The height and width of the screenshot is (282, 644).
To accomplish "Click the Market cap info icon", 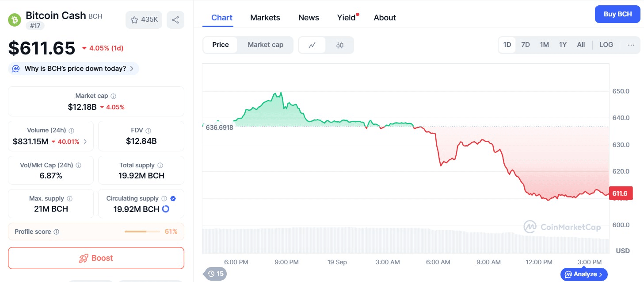I will 114,96.
